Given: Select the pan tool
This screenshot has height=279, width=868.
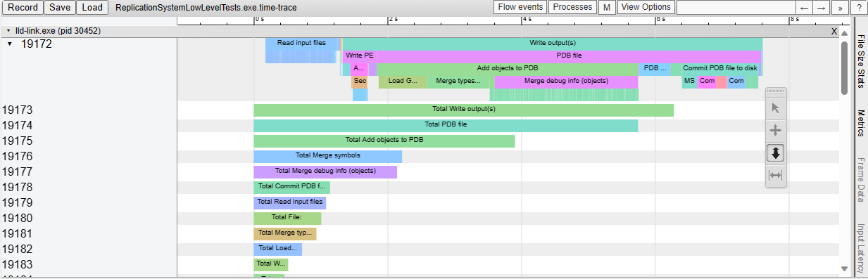Looking at the screenshot, I should [776, 131].
